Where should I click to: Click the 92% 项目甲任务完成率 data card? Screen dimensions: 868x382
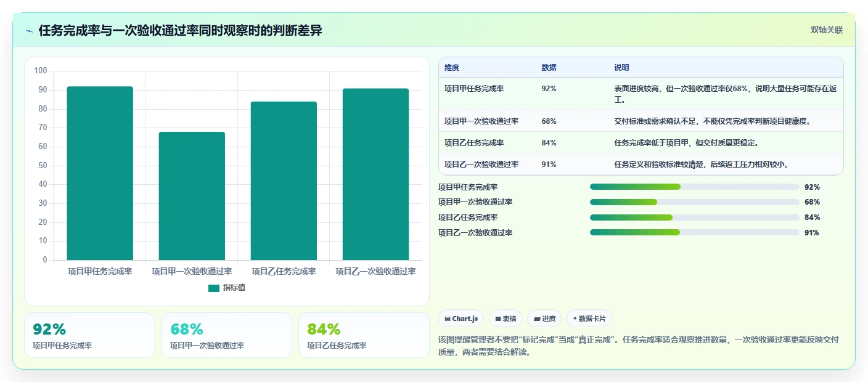tap(89, 335)
